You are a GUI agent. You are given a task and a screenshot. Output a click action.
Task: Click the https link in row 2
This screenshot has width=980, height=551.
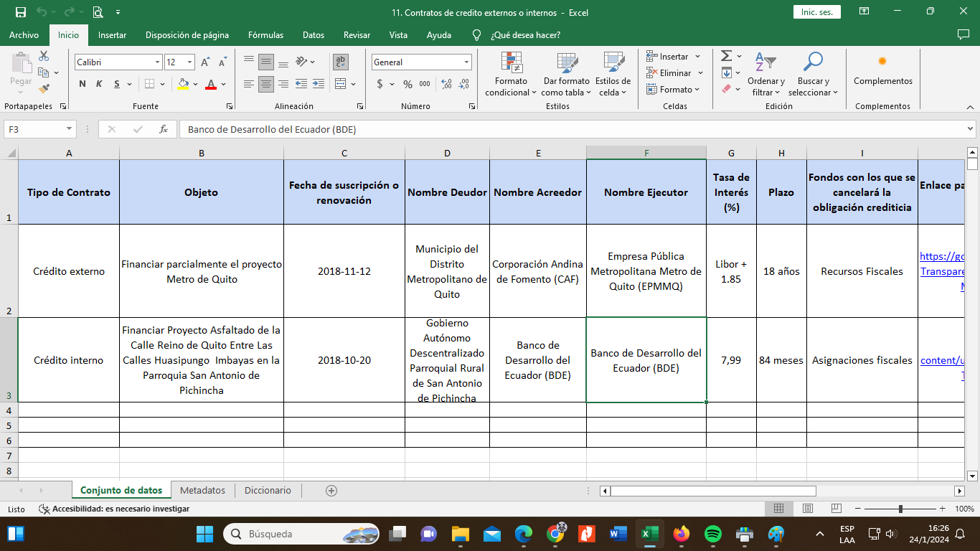click(941, 257)
